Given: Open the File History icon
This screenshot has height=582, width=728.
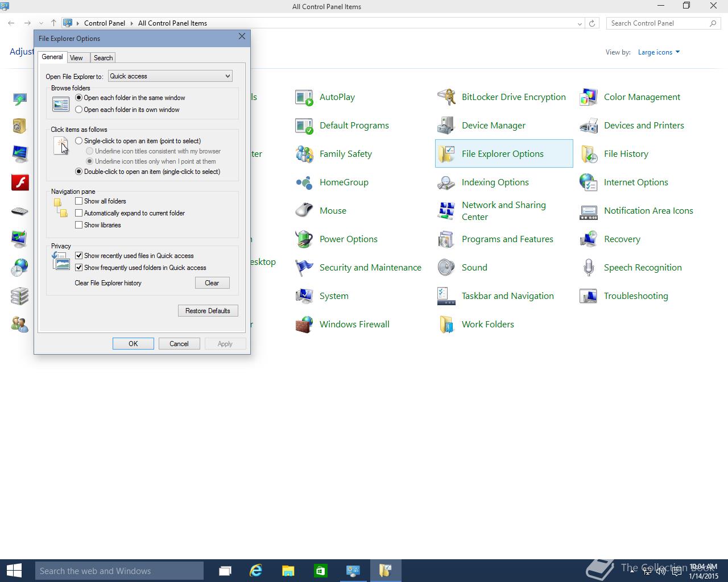Looking at the screenshot, I should (x=589, y=154).
